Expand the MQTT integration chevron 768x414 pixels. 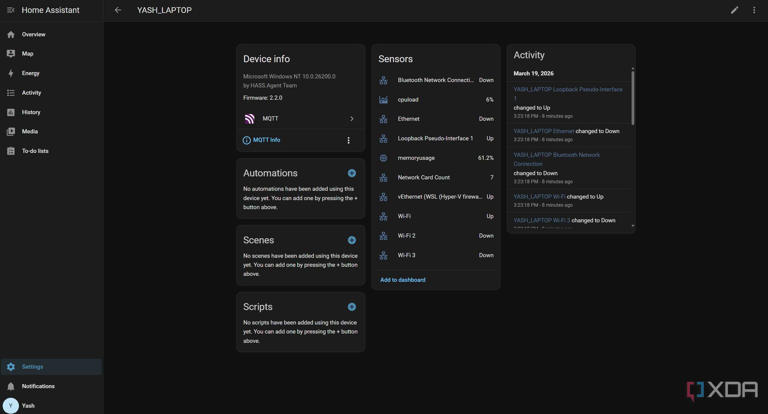tap(351, 119)
